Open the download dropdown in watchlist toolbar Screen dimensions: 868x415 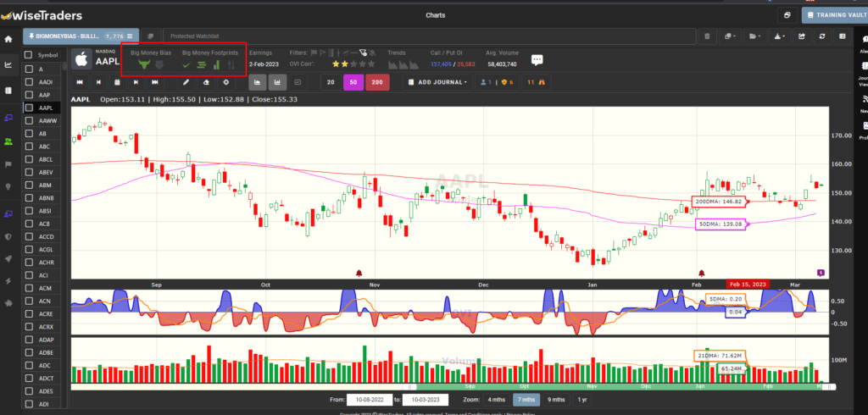click(x=780, y=36)
